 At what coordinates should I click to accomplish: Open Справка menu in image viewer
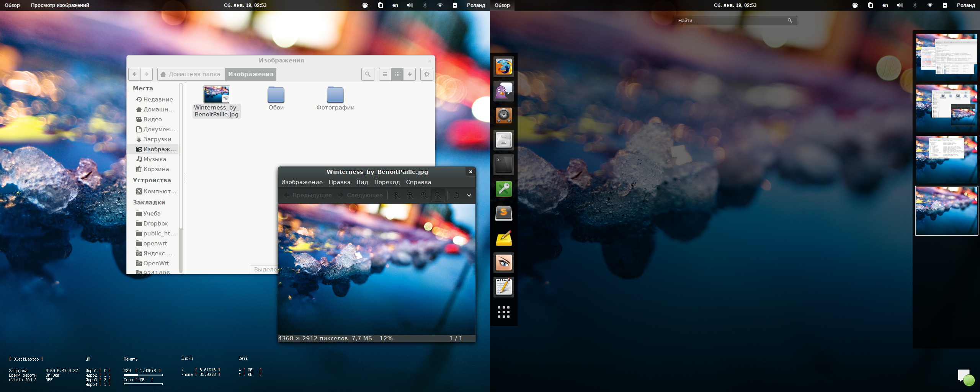tap(418, 182)
